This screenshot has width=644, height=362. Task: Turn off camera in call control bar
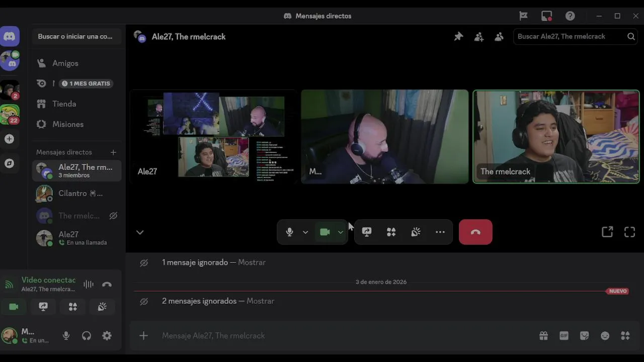(x=325, y=232)
